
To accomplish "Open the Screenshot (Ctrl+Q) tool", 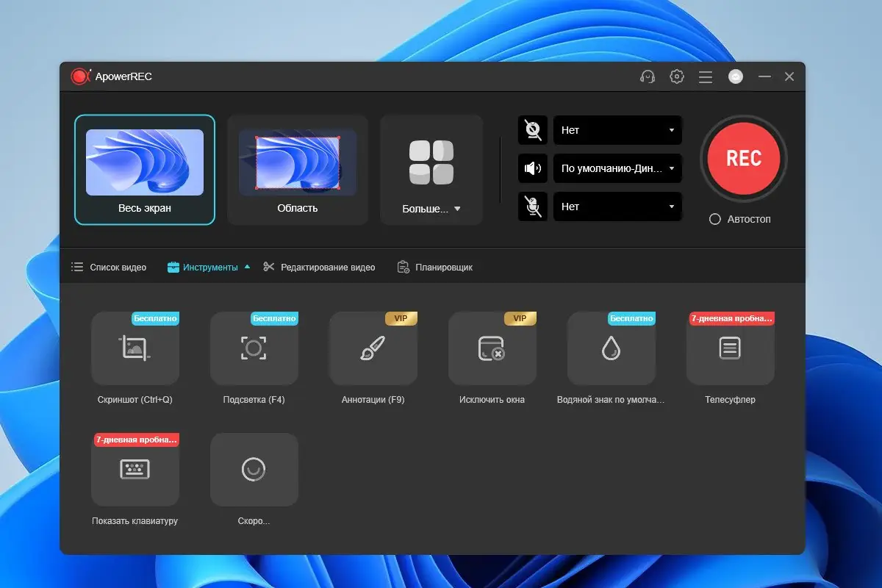I will pos(135,348).
